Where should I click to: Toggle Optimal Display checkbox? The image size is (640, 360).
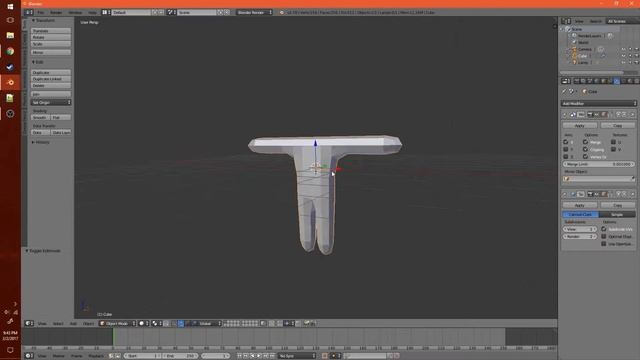(x=604, y=236)
